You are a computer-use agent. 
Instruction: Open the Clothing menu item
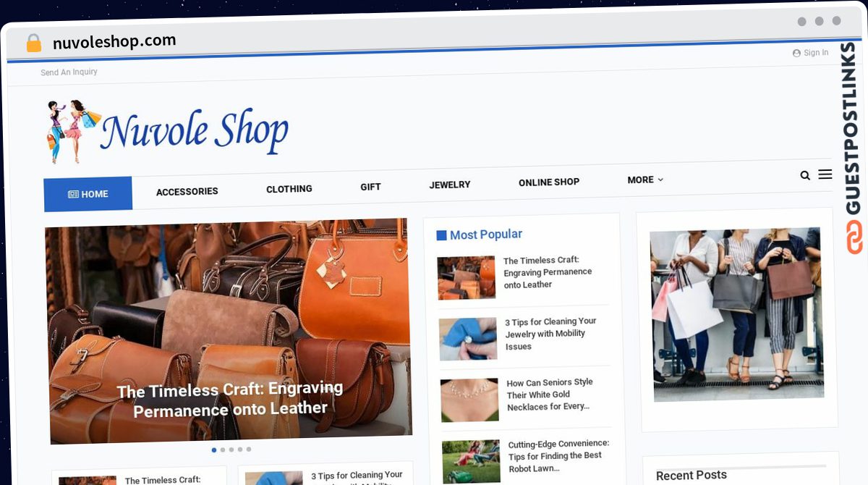[x=289, y=188]
